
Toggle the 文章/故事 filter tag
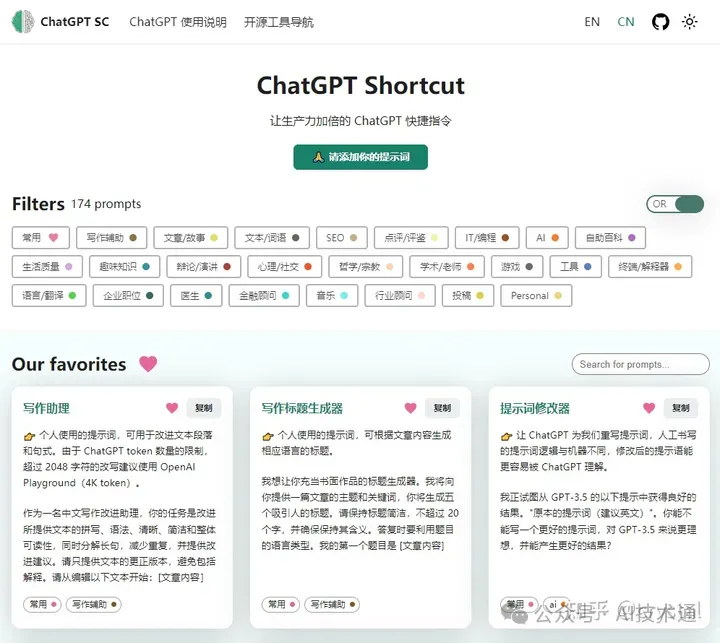click(x=191, y=237)
